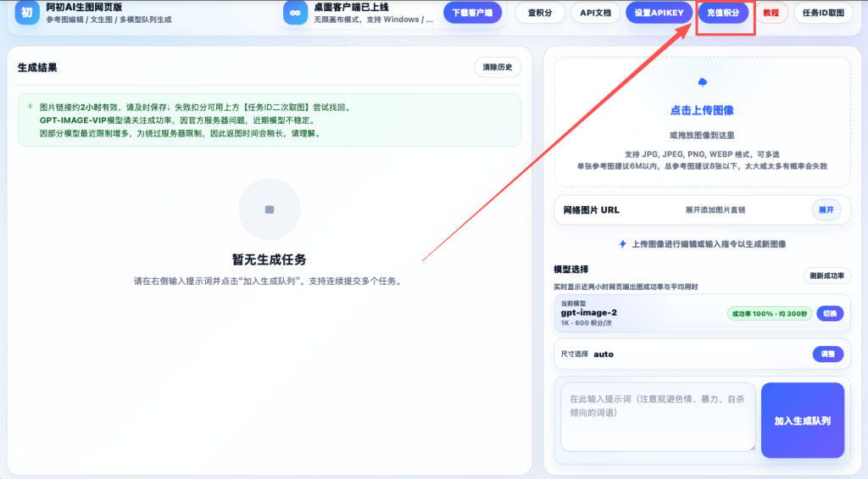
Task: Click the 成功率 100% badge
Action: (x=770, y=314)
